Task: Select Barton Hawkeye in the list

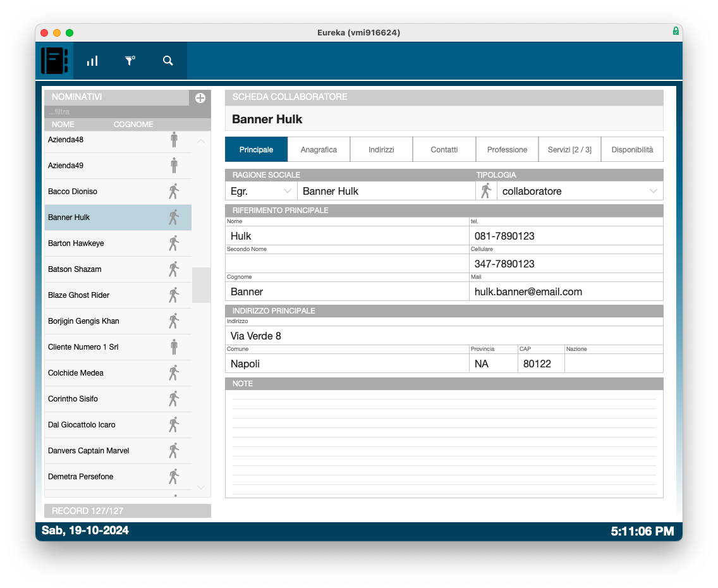Action: 118,243
